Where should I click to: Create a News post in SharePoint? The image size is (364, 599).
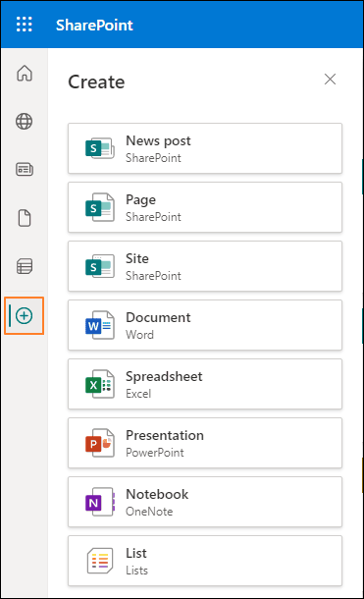205,148
